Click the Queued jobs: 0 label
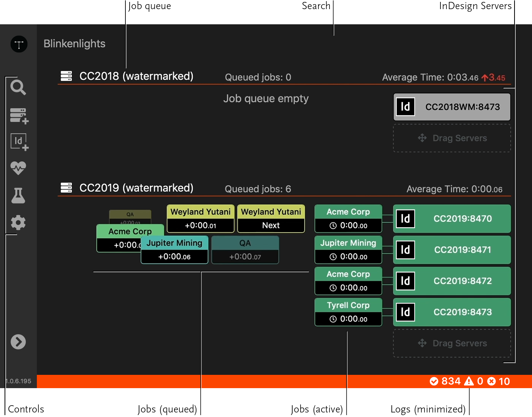This screenshot has height=417, width=532. pos(258,77)
